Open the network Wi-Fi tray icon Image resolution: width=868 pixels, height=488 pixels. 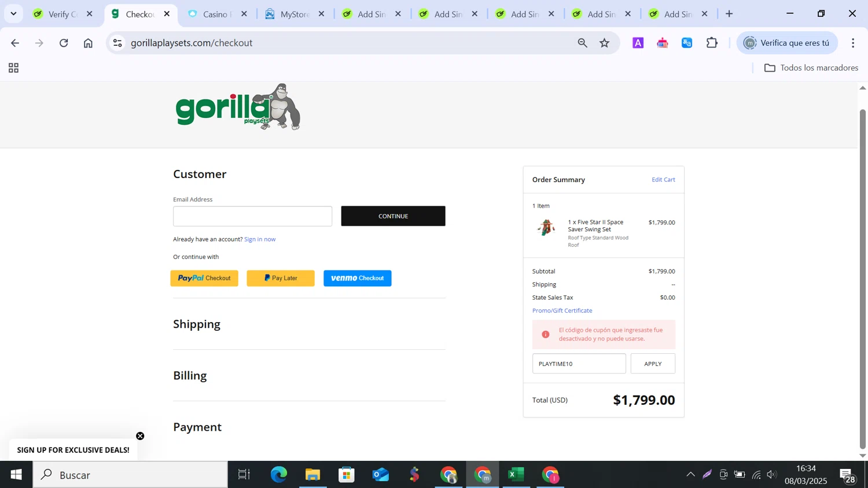pos(756,475)
